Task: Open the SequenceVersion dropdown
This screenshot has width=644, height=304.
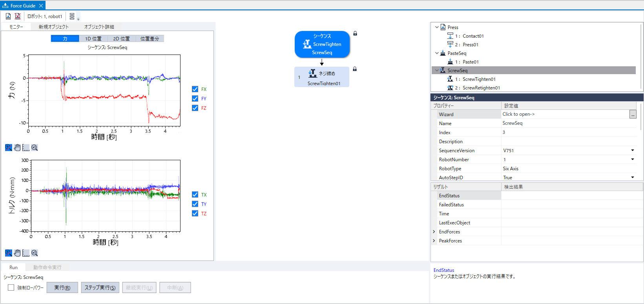Action: pos(632,150)
